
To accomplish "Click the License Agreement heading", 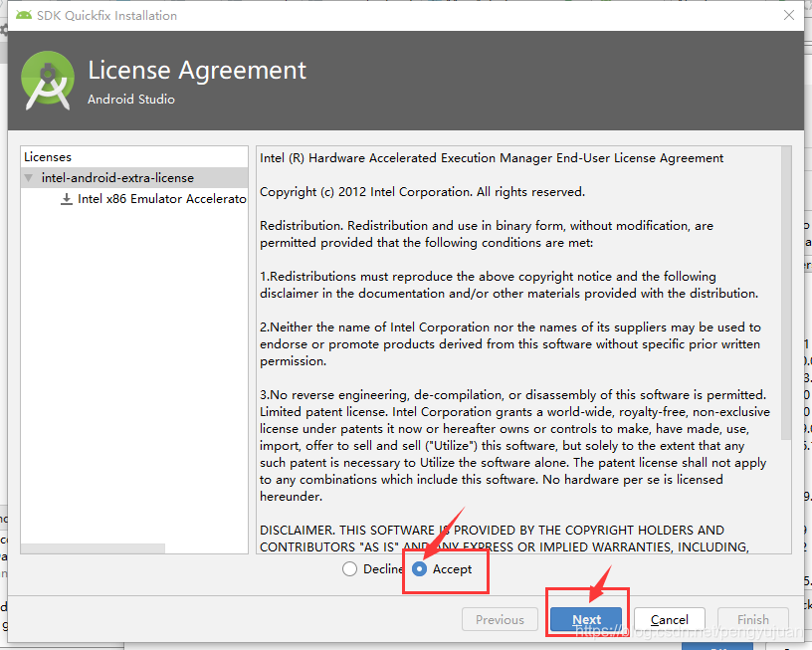I will [197, 71].
